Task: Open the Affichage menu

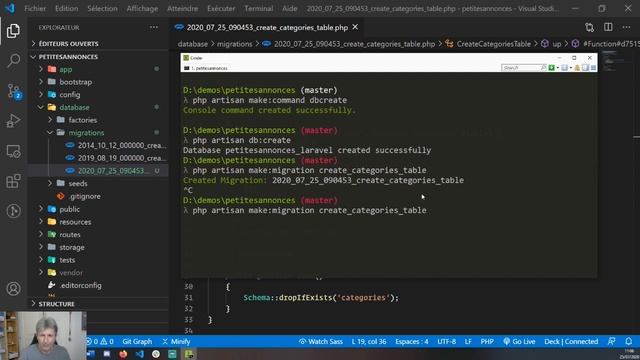Action: click(142, 8)
